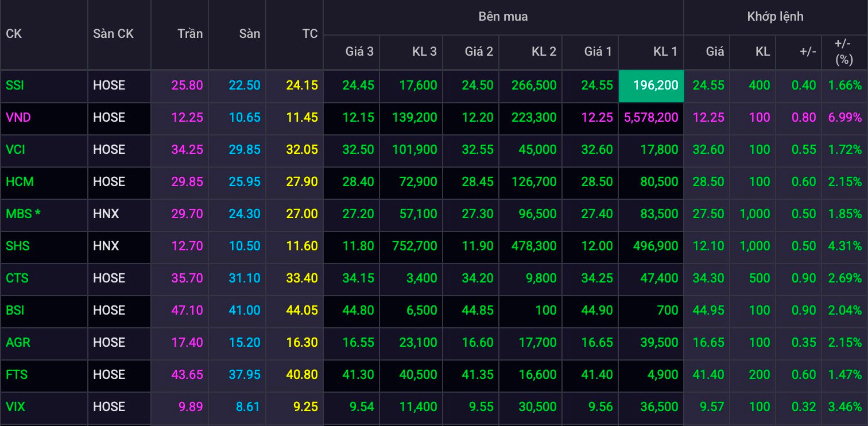Select VCI KL 3 volume 101,900
Viewport: 868px width, 426px height.
pos(415,150)
